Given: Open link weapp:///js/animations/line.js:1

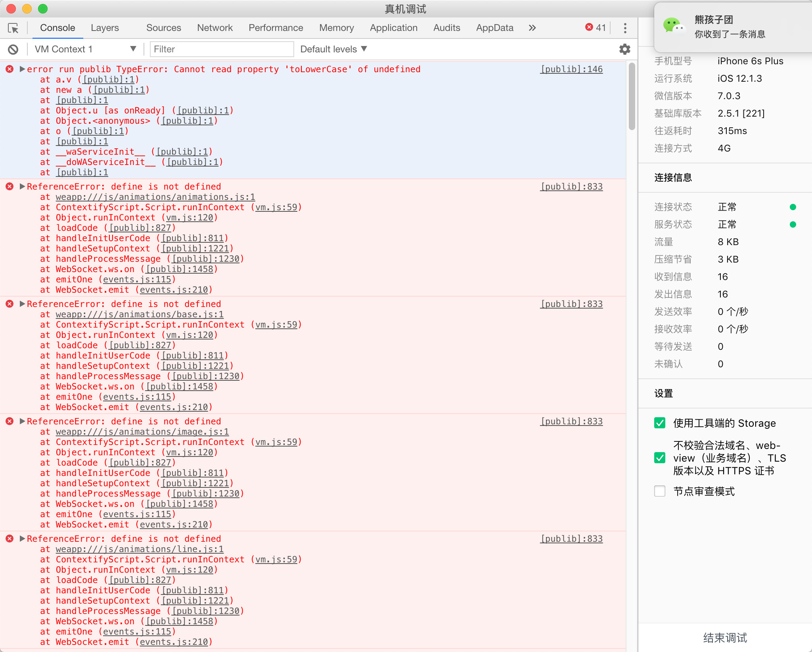Looking at the screenshot, I should point(140,549).
